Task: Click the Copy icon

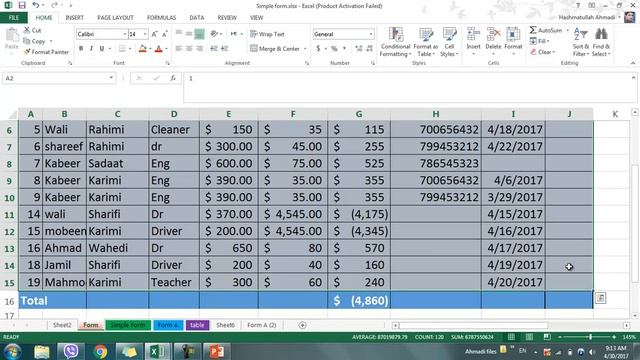Action: pyautogui.click(x=27, y=41)
